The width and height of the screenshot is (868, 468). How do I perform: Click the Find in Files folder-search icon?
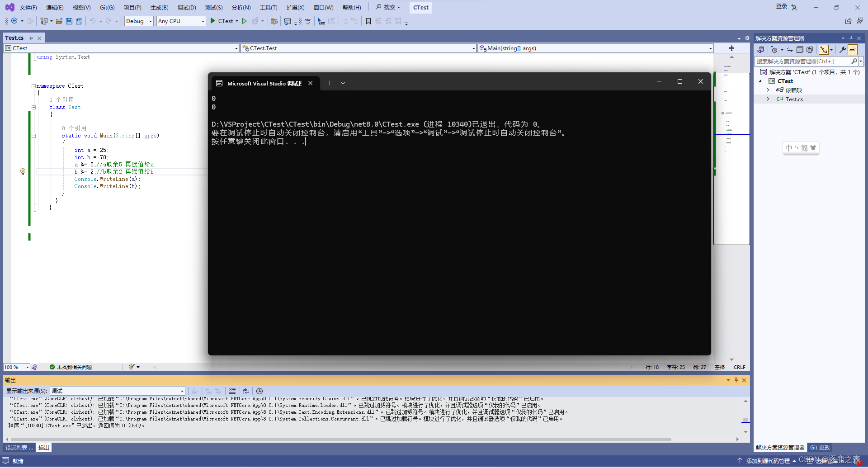pos(274,21)
